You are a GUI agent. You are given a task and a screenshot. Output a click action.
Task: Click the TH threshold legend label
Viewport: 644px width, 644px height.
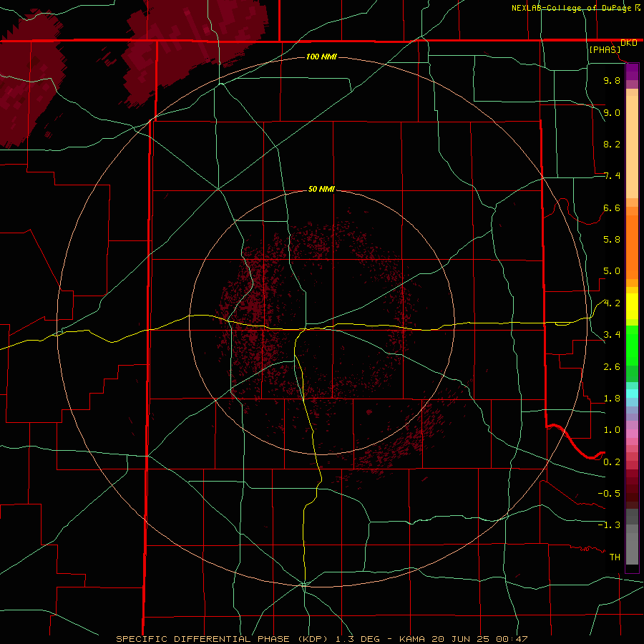coord(615,557)
